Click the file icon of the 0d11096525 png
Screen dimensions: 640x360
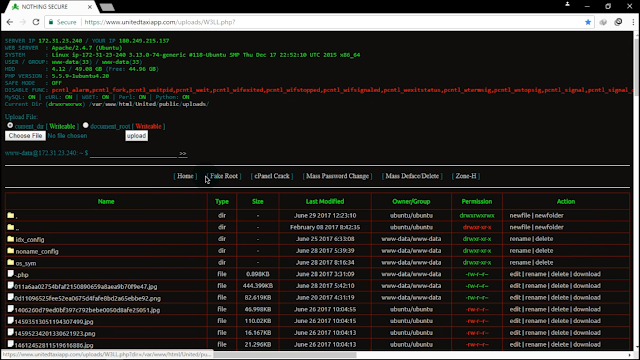pyautogui.click(x=11, y=298)
